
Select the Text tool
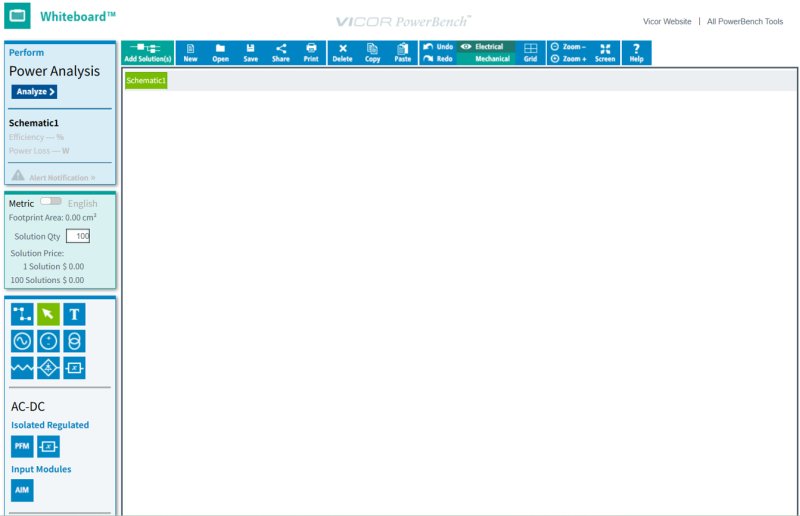pos(74,314)
